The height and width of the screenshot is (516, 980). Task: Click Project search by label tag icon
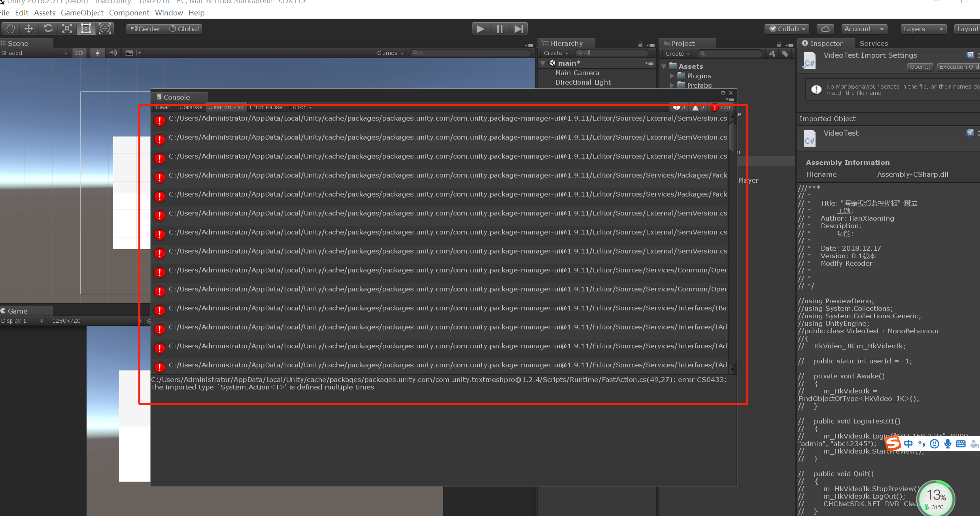click(x=785, y=53)
